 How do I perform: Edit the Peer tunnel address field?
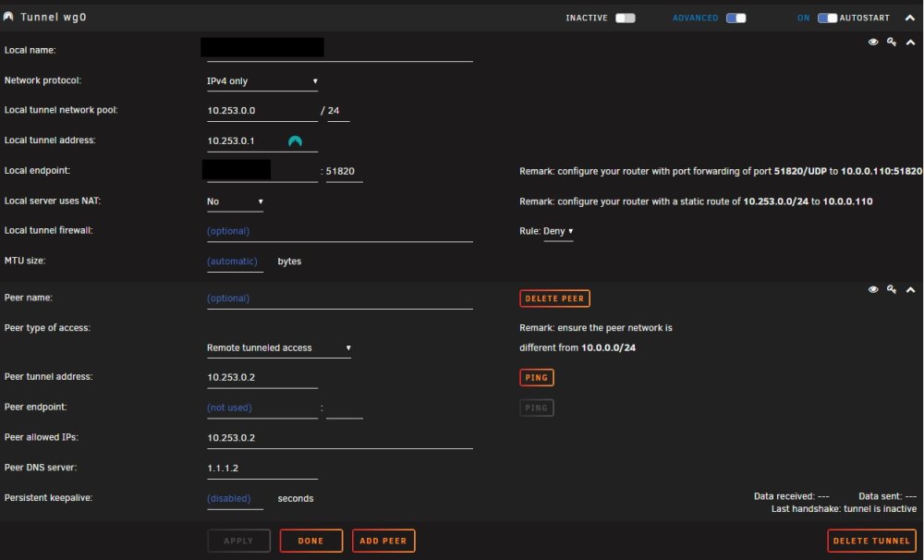click(262, 377)
